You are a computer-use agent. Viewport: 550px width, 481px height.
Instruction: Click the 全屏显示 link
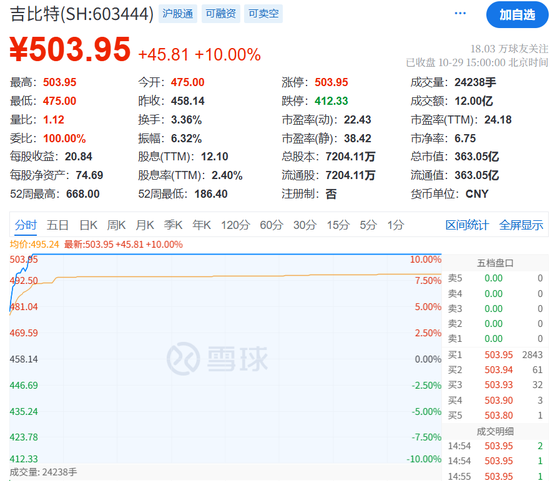point(521,225)
